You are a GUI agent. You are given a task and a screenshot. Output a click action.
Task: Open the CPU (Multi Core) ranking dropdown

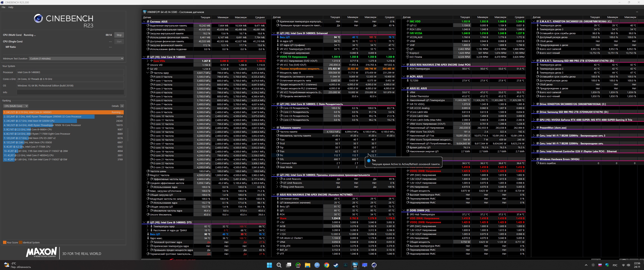[x=16, y=106]
